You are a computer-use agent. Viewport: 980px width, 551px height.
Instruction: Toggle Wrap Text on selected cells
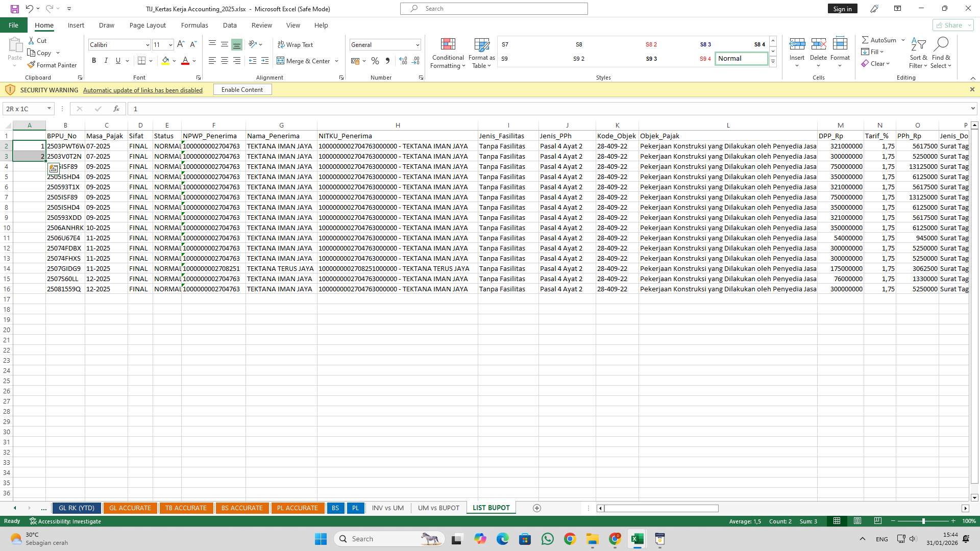[296, 44]
